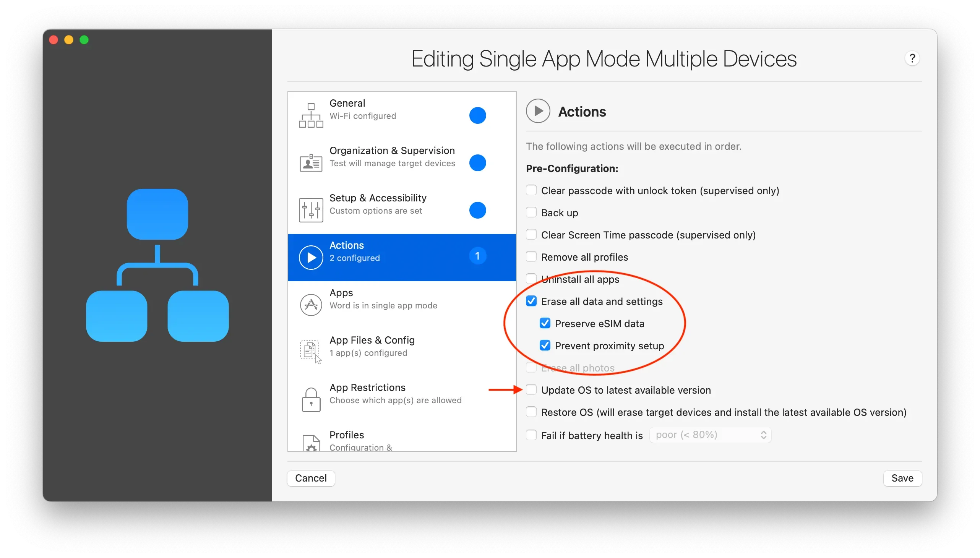Uncheck Prevent proximity setup

point(545,345)
